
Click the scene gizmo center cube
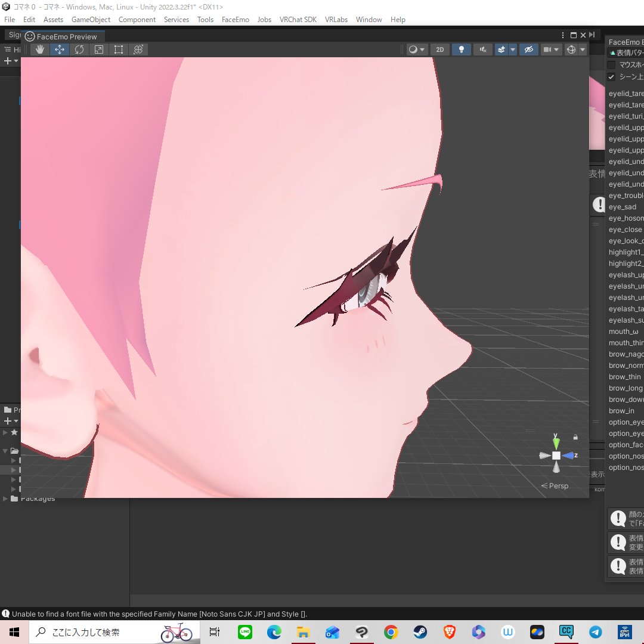[556, 456]
